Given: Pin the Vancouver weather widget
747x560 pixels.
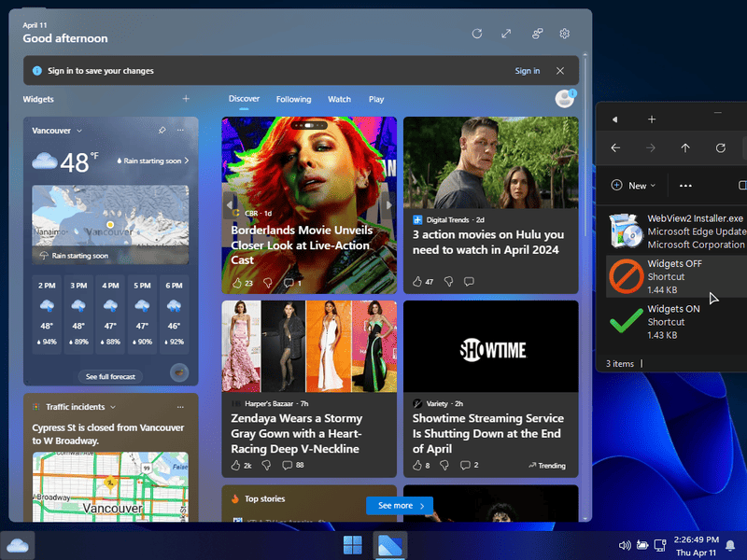Looking at the screenshot, I should (x=162, y=130).
